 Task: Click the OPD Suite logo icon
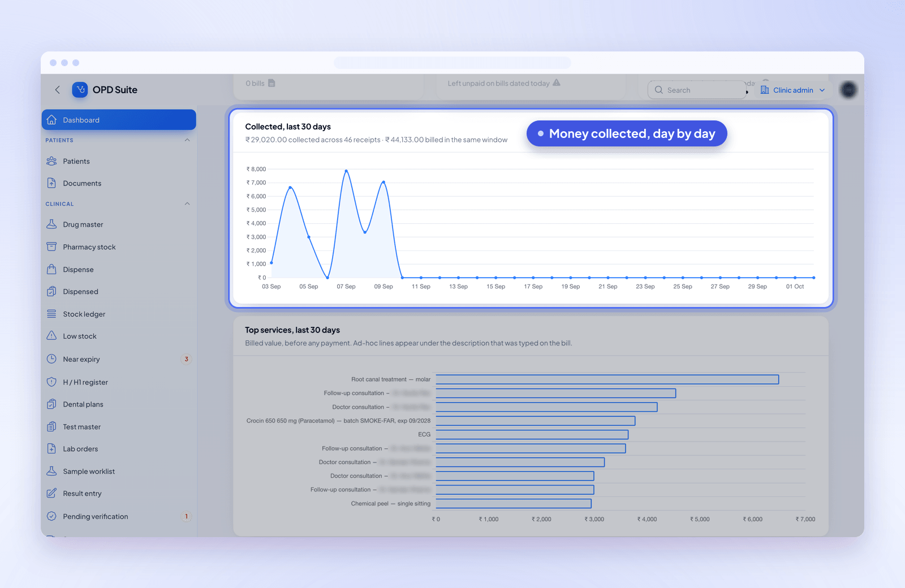(80, 90)
